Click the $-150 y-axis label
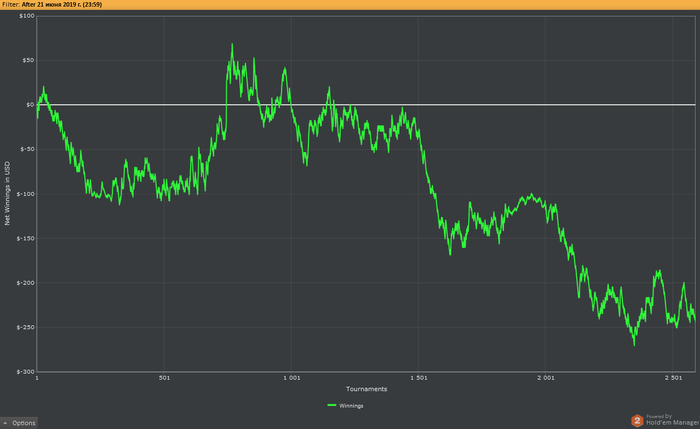This screenshot has width=700, height=429. [x=25, y=238]
